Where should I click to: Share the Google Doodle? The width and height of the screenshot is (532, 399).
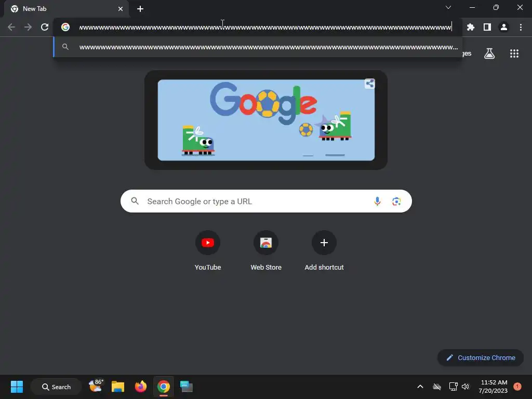370,84
